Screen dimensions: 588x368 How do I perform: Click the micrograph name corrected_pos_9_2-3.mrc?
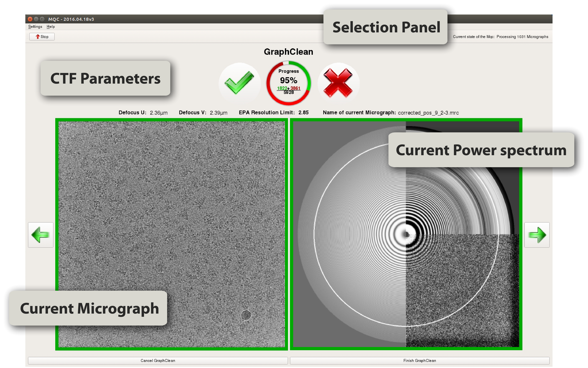[x=428, y=113]
